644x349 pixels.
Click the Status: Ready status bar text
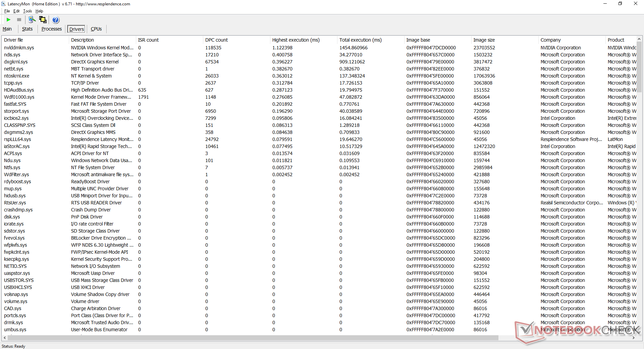pos(13,346)
